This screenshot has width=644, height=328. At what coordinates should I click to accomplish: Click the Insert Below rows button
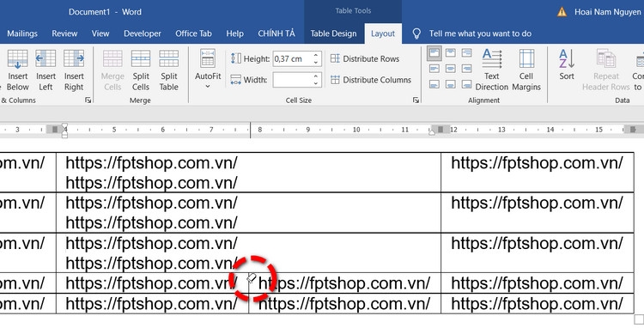(18, 70)
